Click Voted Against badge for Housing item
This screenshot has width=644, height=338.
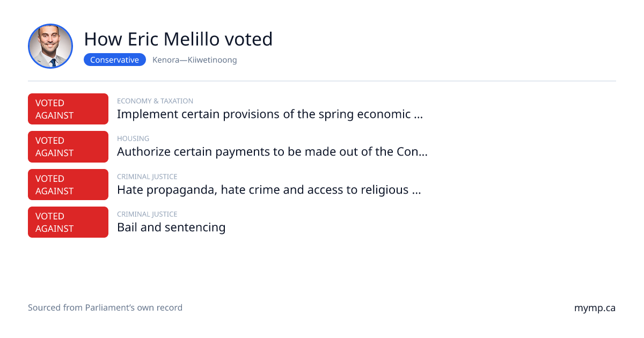[68, 146]
